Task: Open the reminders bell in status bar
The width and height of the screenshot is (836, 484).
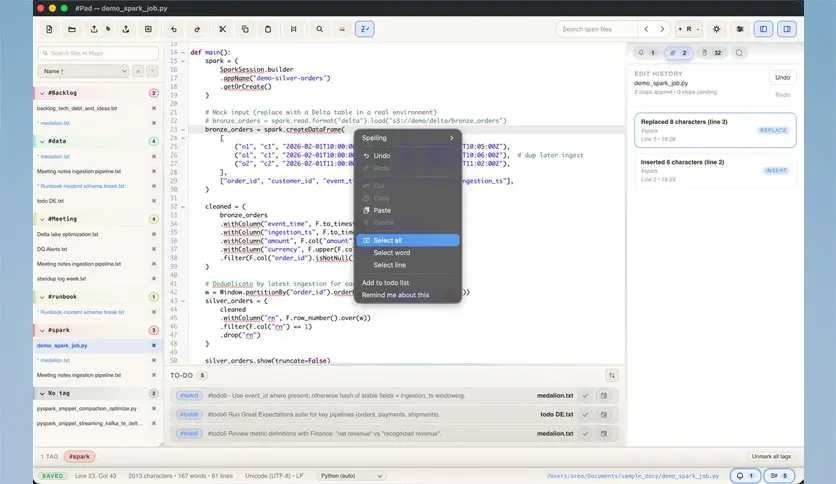Action: click(x=745, y=475)
